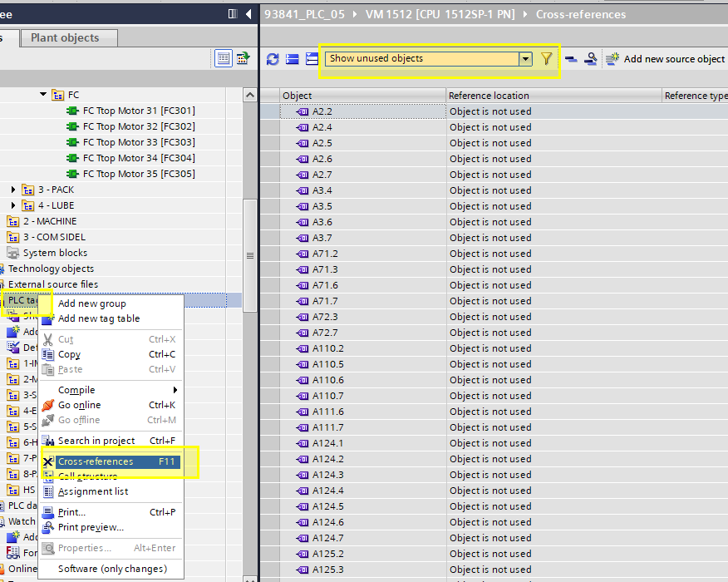Select External source files node
728x582 pixels.
point(53,284)
